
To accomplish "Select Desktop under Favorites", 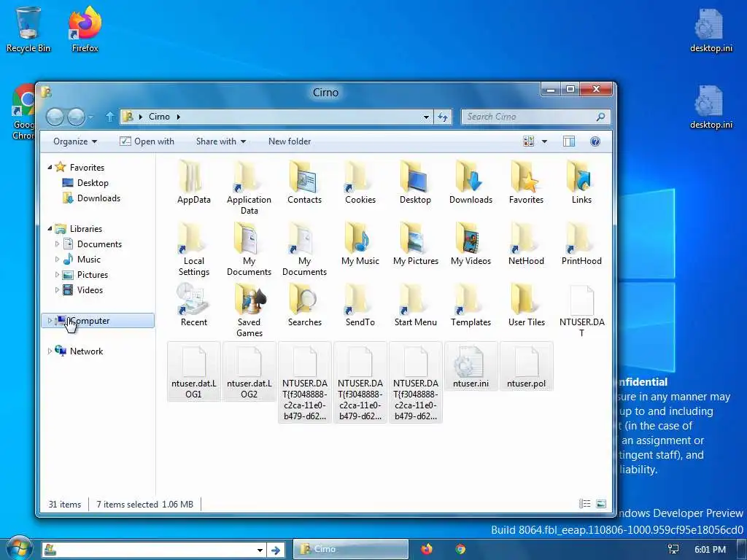I will tap(85, 183).
